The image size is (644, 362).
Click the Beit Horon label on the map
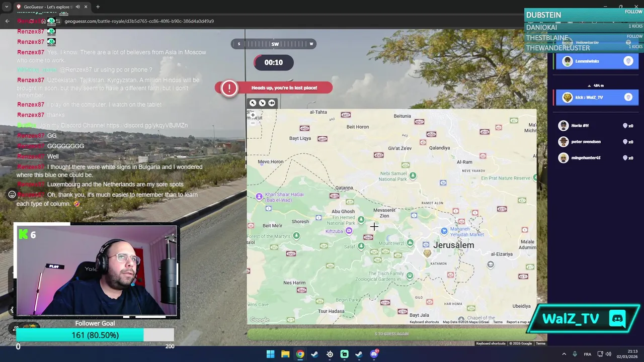click(x=358, y=127)
